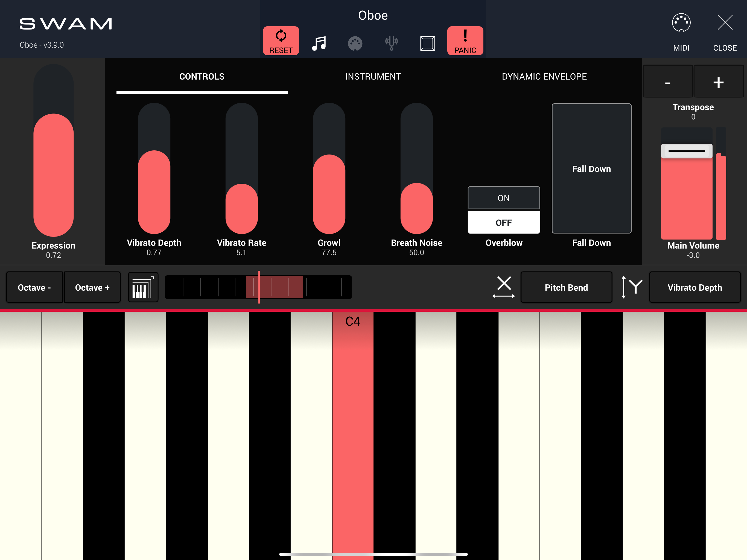Increase transpose with plus button
The height and width of the screenshot is (560, 747).
[718, 82]
